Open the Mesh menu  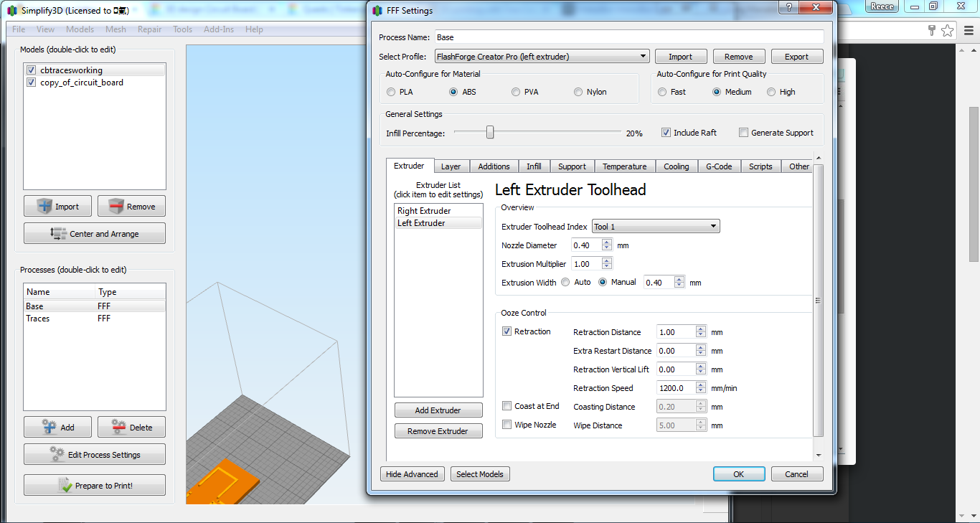116,29
